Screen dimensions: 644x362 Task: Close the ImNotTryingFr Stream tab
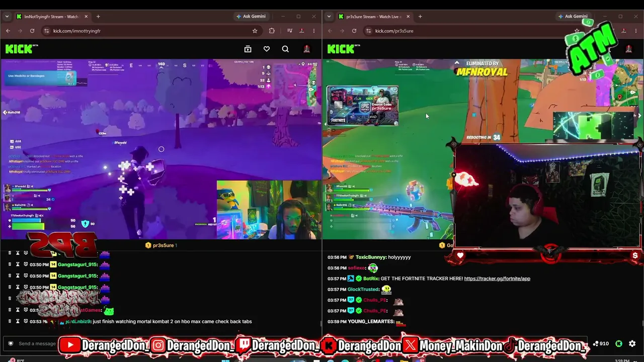point(86,17)
